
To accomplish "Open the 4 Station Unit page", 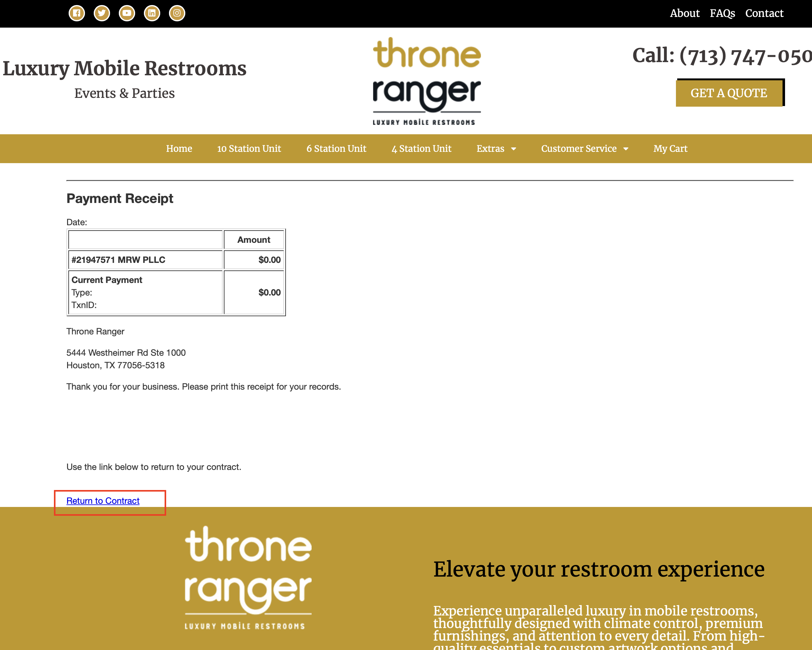I will pyautogui.click(x=421, y=148).
